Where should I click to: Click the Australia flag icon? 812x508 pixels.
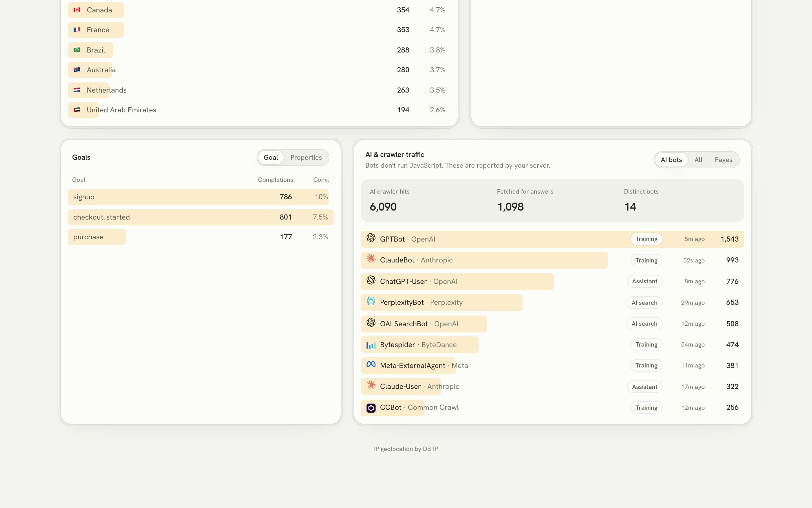pyautogui.click(x=77, y=69)
